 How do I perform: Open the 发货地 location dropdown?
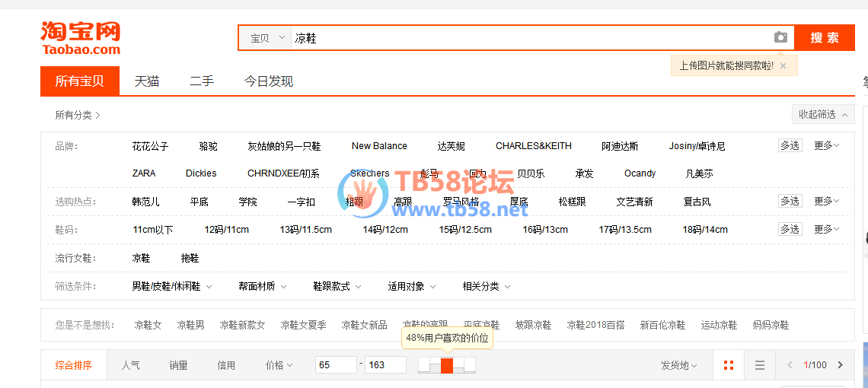[678, 365]
